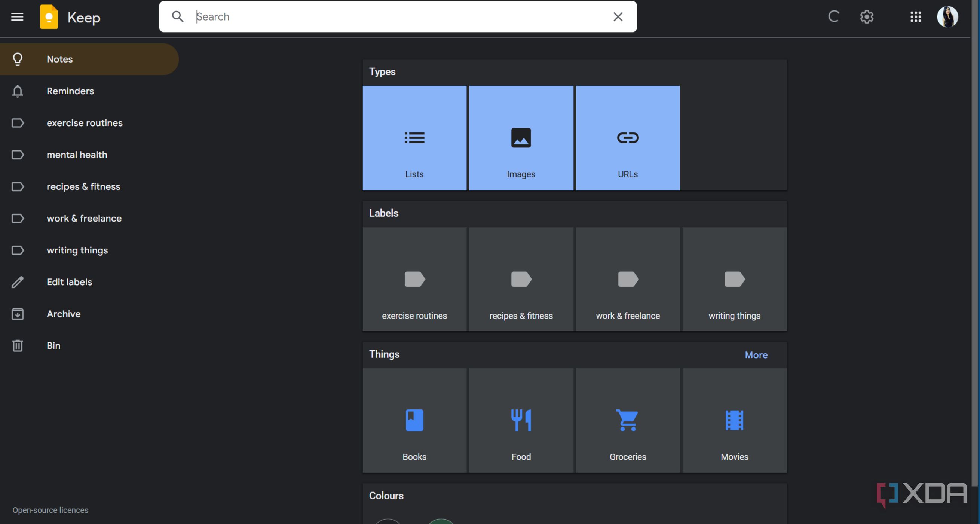This screenshot has height=524, width=980.
Task: Open the Archive section
Action: 89,314
